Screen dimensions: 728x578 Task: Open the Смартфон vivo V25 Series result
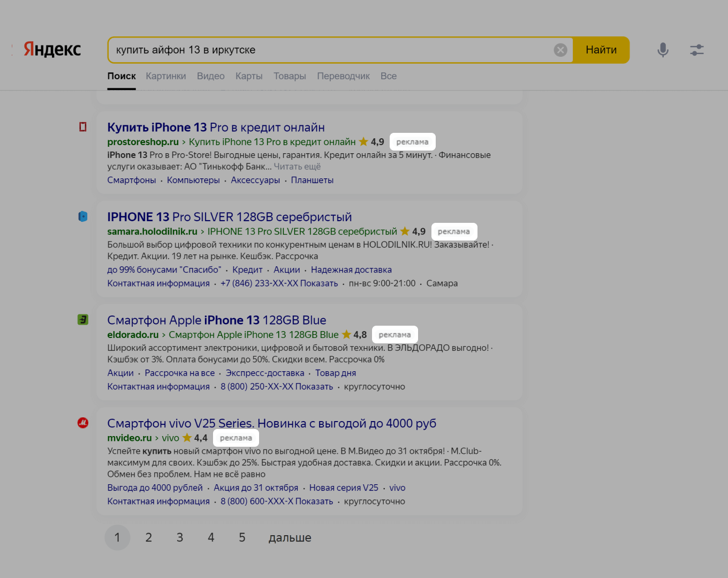[x=271, y=423]
